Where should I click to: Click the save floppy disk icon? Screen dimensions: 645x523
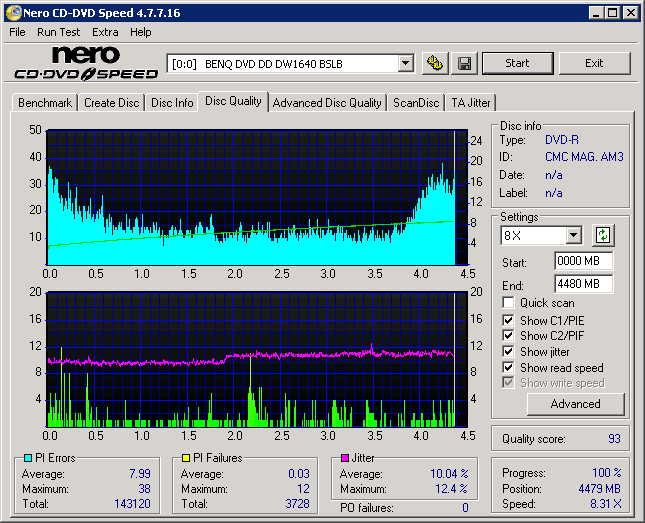click(x=464, y=63)
